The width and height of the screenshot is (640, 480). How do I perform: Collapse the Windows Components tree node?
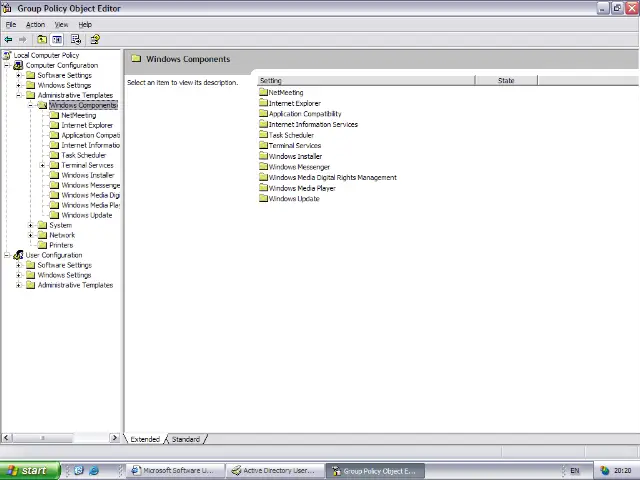[30, 105]
